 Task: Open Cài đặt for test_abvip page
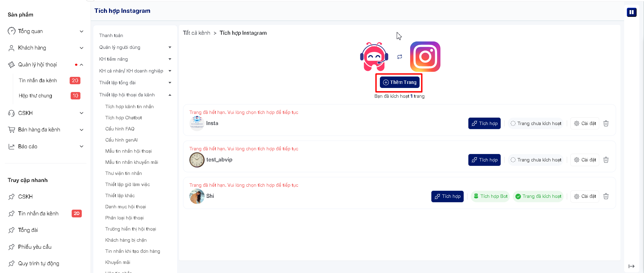pyautogui.click(x=585, y=160)
